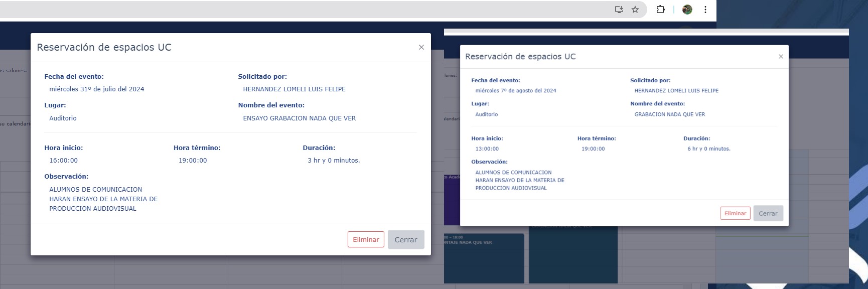Click 'Auditorio' in the left dialog
The width and height of the screenshot is (868, 289).
click(63, 118)
